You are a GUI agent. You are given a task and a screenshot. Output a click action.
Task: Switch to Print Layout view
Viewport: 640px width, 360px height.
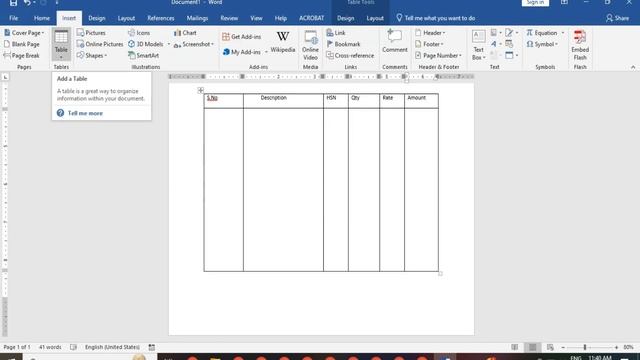[533, 347]
